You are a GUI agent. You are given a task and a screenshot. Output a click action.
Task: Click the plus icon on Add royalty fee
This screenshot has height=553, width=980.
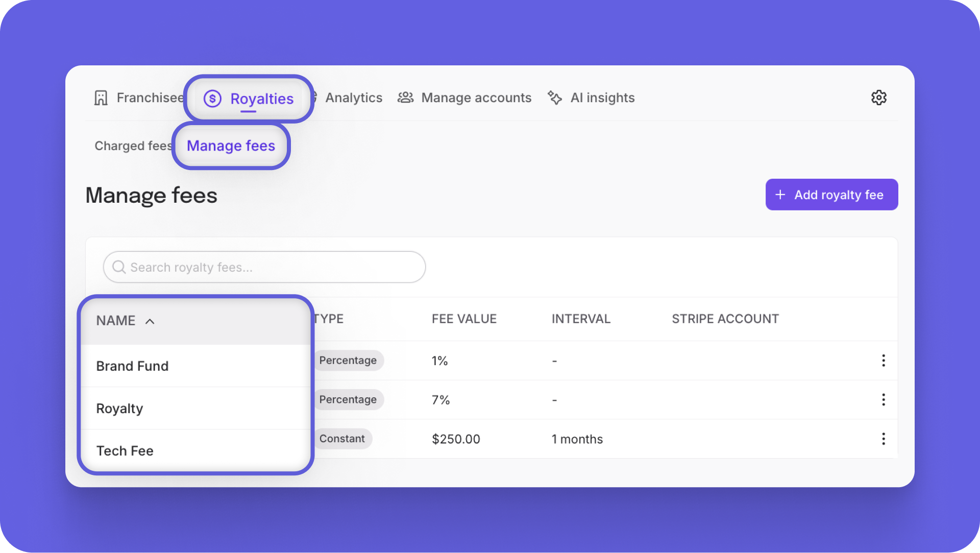(x=780, y=195)
